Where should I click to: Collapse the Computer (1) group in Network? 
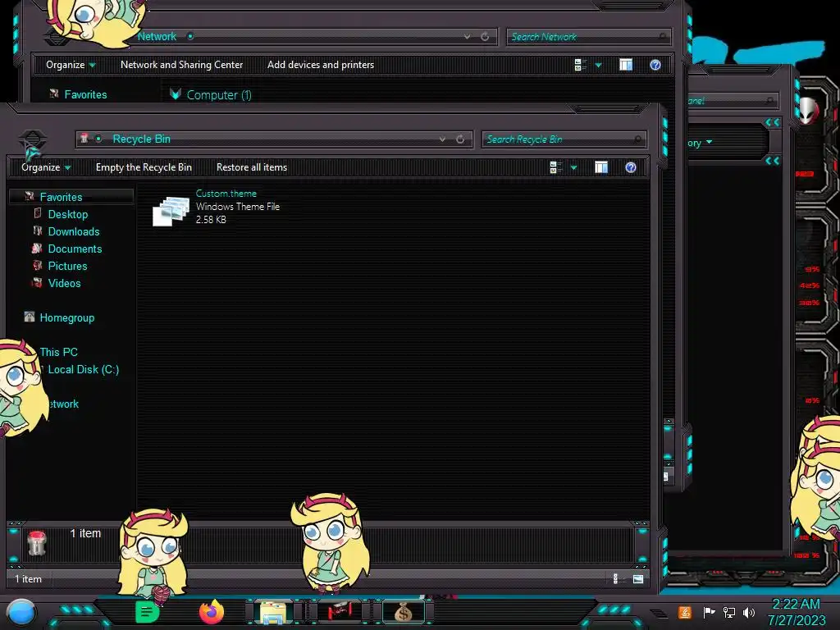point(176,94)
